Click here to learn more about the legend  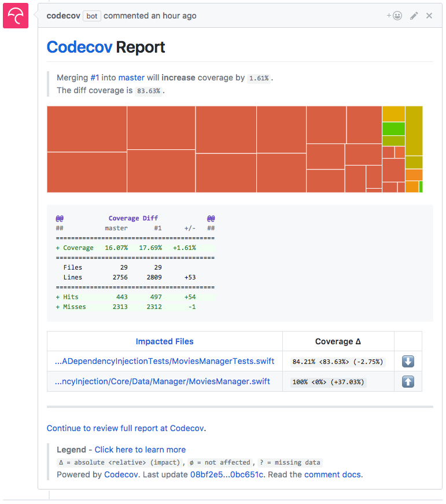pyautogui.click(x=140, y=450)
